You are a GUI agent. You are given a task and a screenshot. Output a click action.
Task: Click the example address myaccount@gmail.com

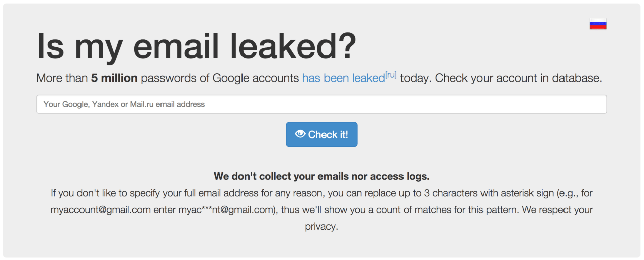coord(101,210)
